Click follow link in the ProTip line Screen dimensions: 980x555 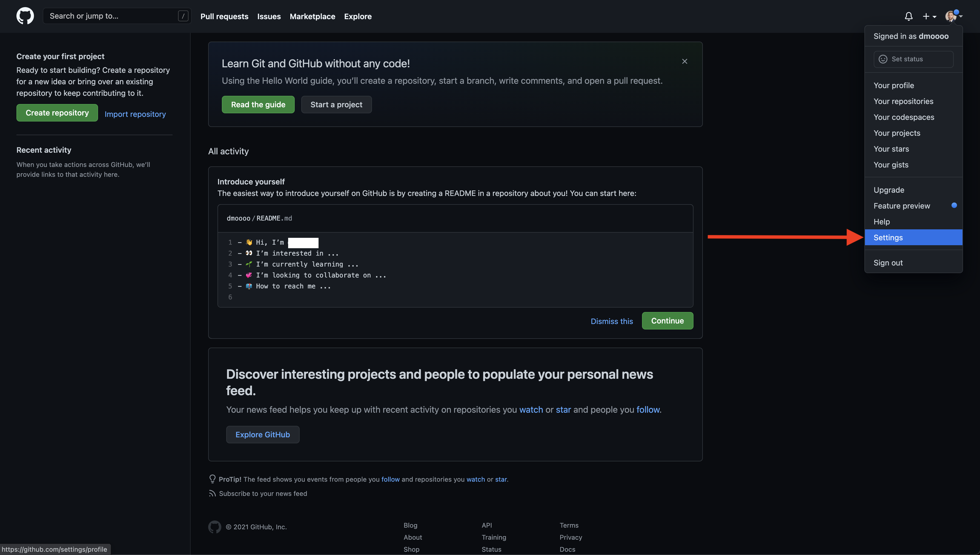391,479
